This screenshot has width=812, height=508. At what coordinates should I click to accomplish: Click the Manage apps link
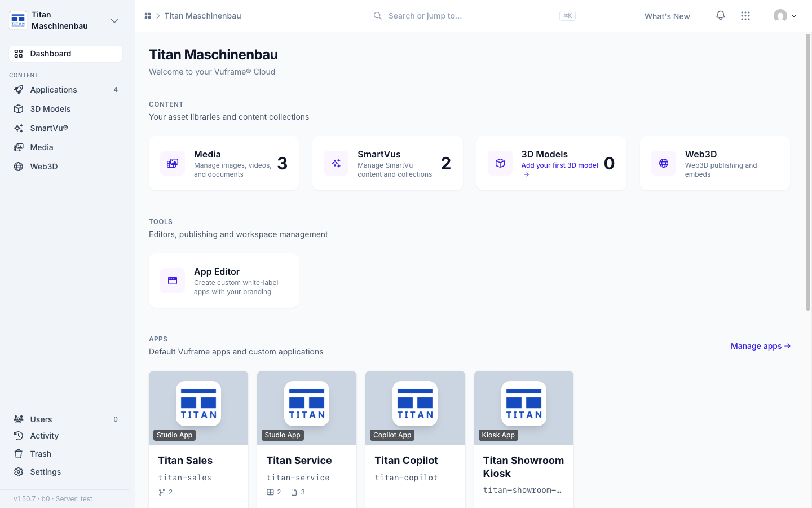[x=761, y=346]
